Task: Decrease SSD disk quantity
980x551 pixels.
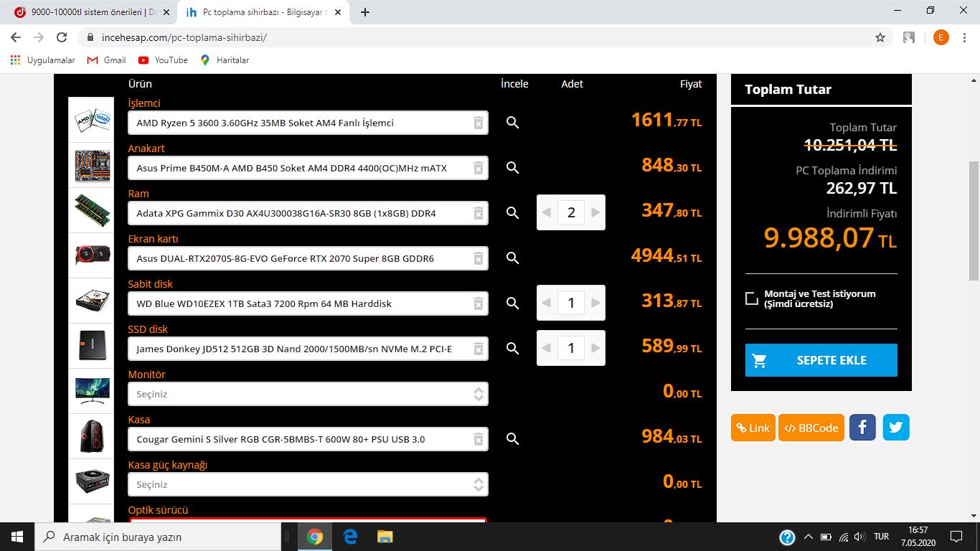Action: coord(547,348)
